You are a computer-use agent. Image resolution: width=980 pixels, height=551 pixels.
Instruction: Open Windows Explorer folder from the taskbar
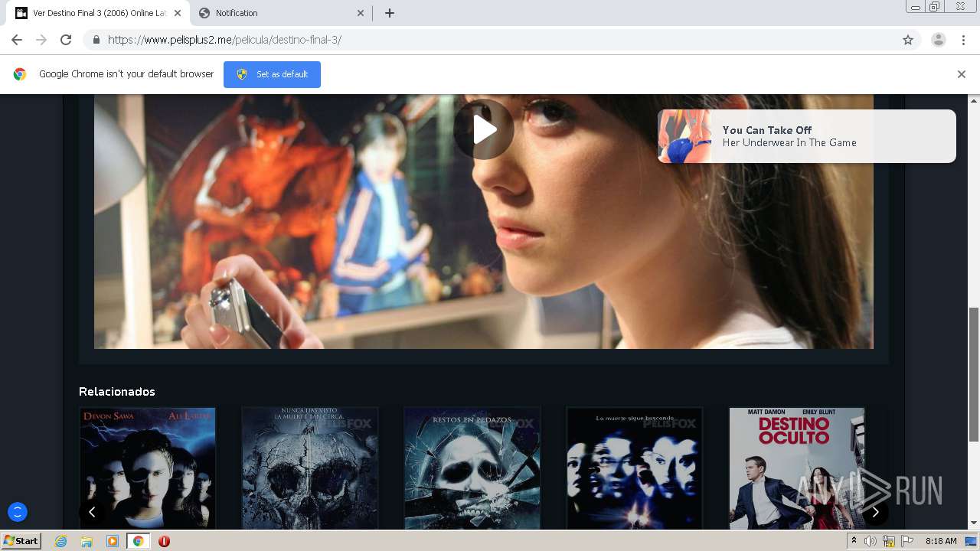pyautogui.click(x=87, y=541)
